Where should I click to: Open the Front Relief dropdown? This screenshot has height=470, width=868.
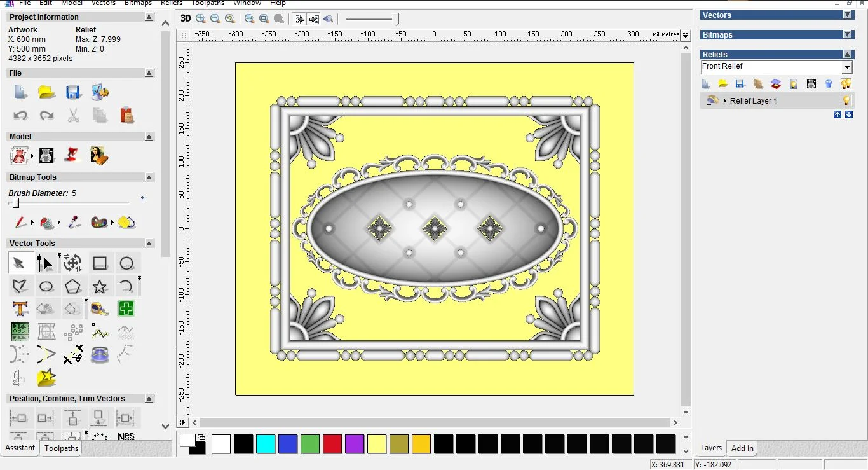[x=847, y=67]
